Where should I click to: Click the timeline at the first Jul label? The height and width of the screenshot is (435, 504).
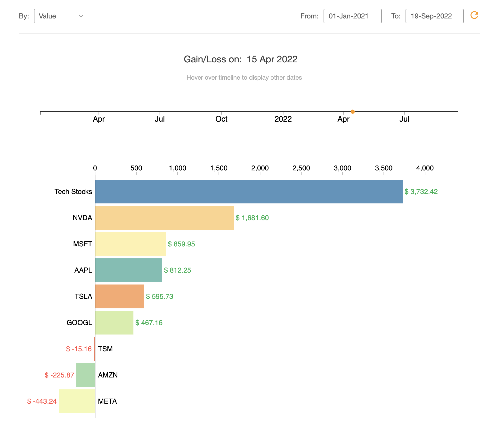click(160, 119)
